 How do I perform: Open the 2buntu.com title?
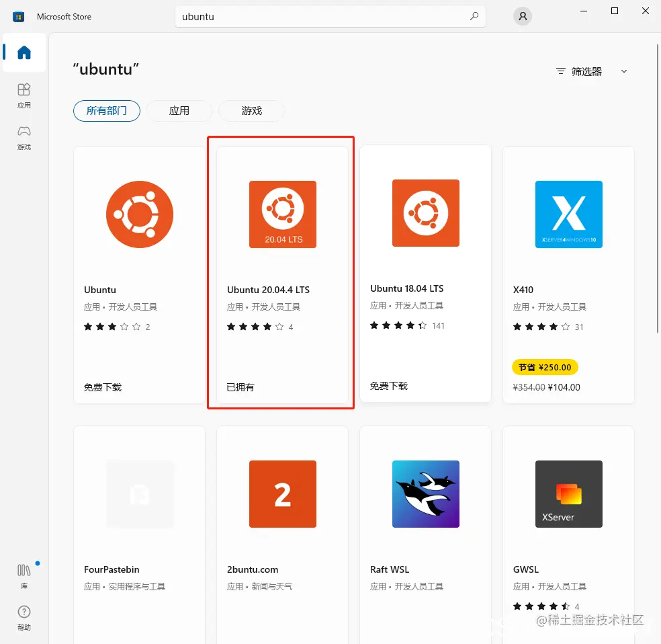[253, 569]
